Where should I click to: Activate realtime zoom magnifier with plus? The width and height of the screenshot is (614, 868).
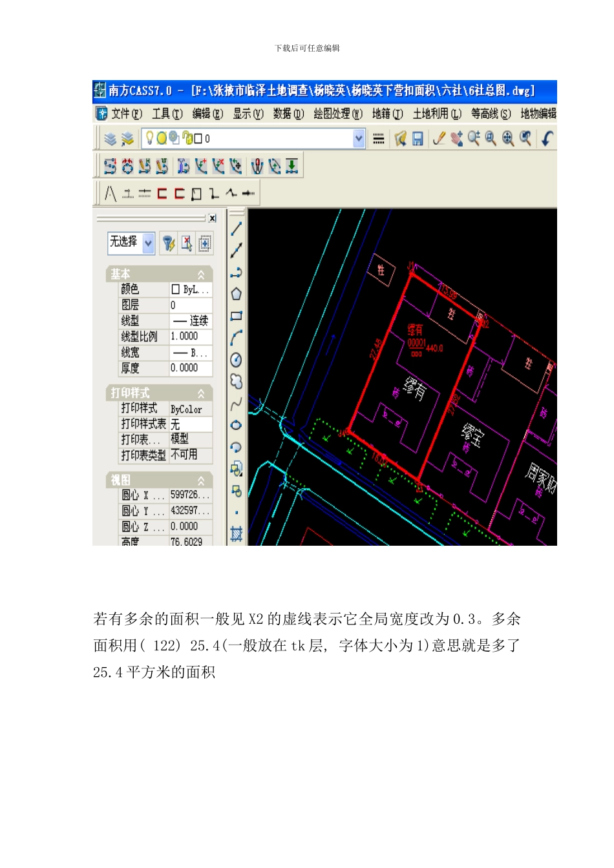(x=474, y=138)
